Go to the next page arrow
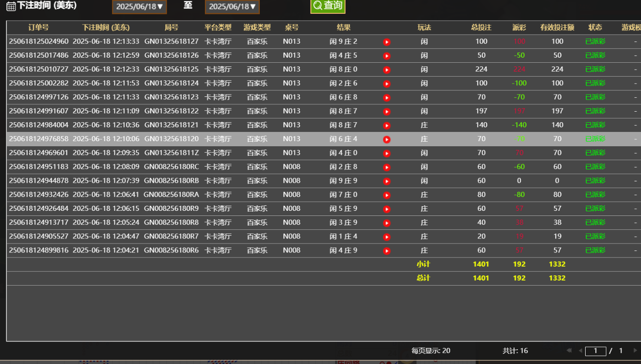Image resolution: width=641 pixels, height=364 pixels. (x=635, y=351)
